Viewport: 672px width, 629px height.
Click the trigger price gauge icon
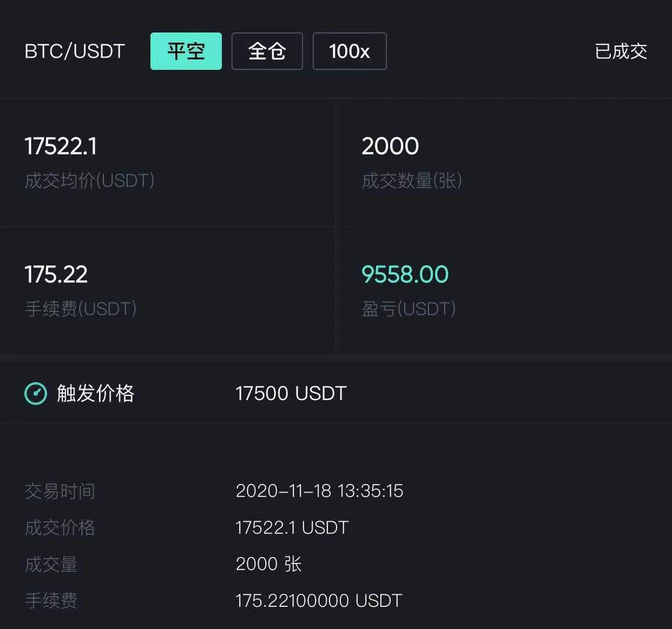[x=36, y=394]
